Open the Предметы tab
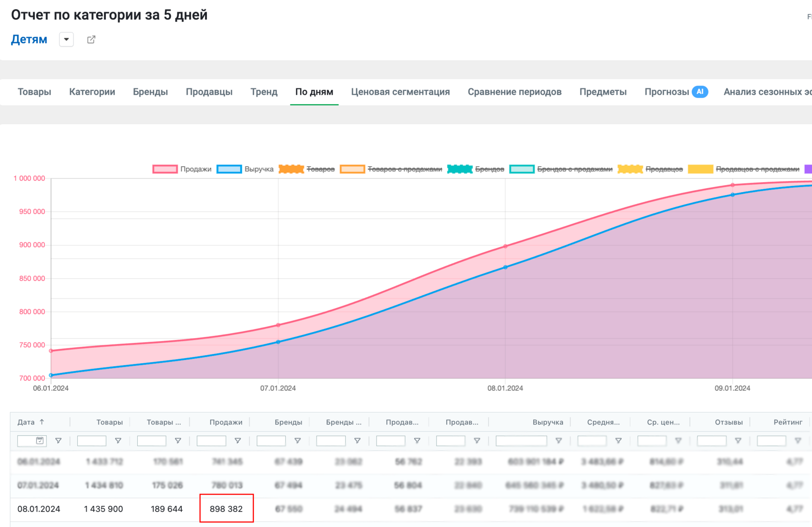Screen dimensions: 812x527 [603, 92]
